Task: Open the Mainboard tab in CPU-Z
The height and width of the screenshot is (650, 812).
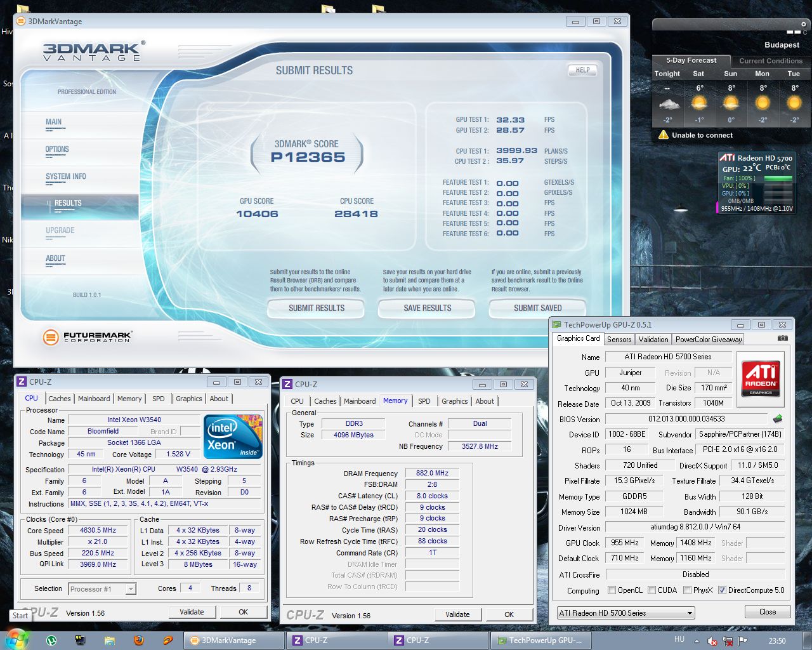Action: tap(94, 399)
